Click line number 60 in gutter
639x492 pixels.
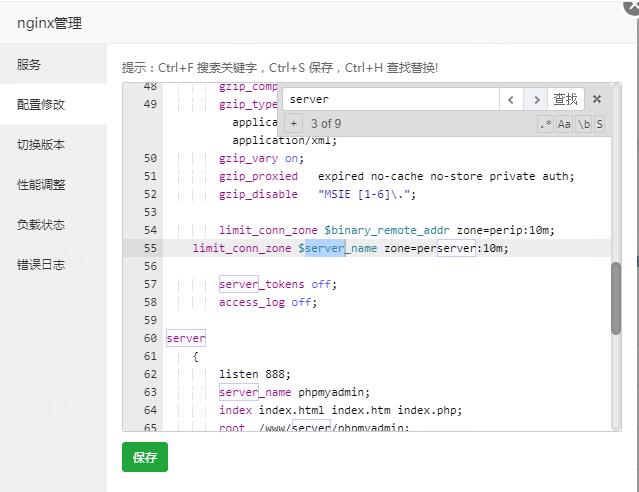[150, 338]
